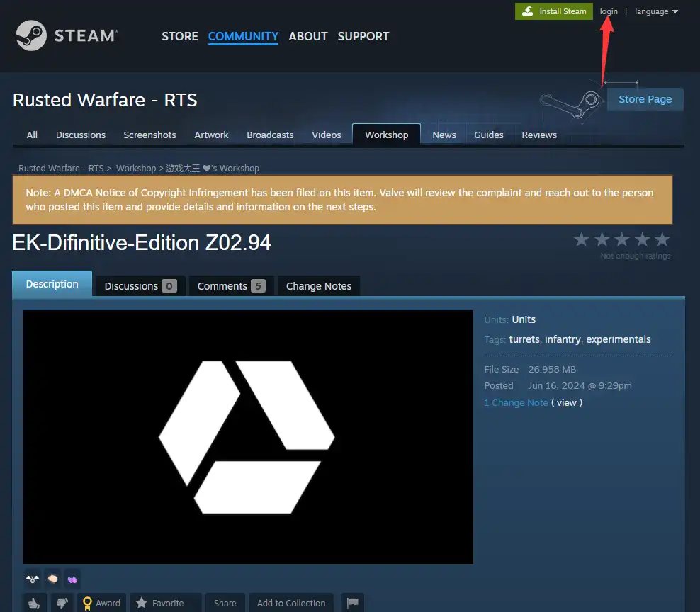Click the EK-Difinitive-Edition Z02.94 title
The image size is (700, 612).
click(x=142, y=243)
